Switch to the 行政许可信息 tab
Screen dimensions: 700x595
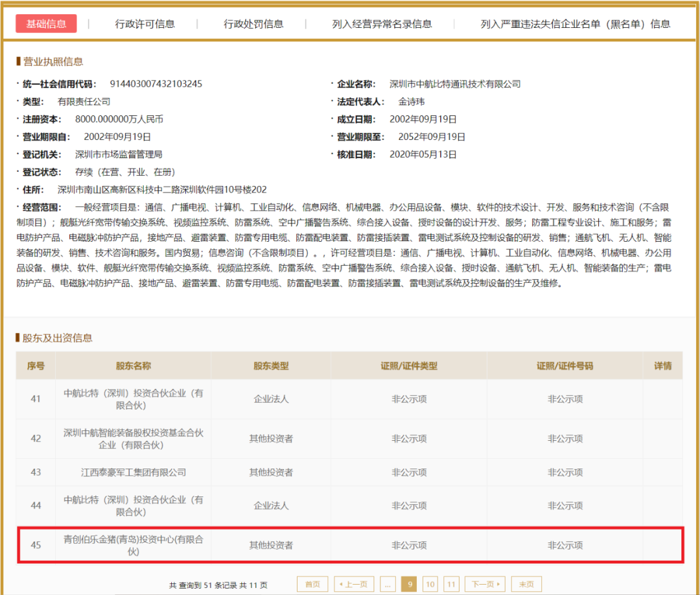pos(145,24)
